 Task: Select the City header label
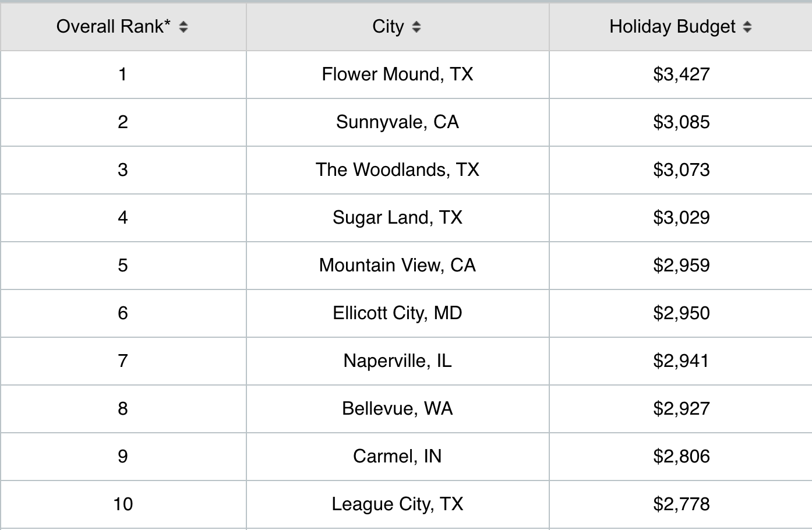point(388,27)
